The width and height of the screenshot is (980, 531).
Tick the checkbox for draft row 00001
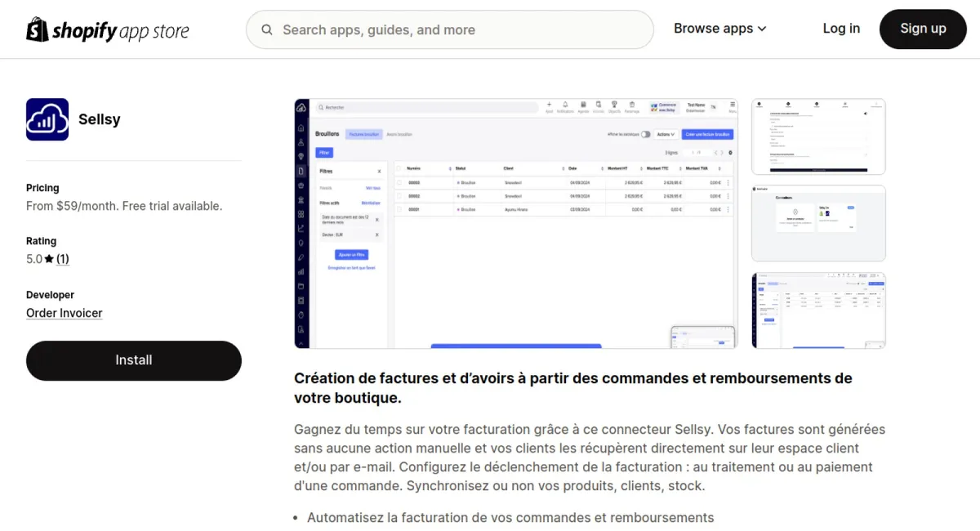[400, 209]
